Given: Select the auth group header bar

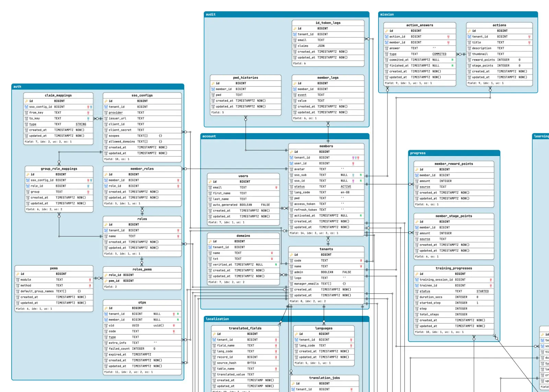Looking at the screenshot, I should pyautogui.click(x=98, y=86).
